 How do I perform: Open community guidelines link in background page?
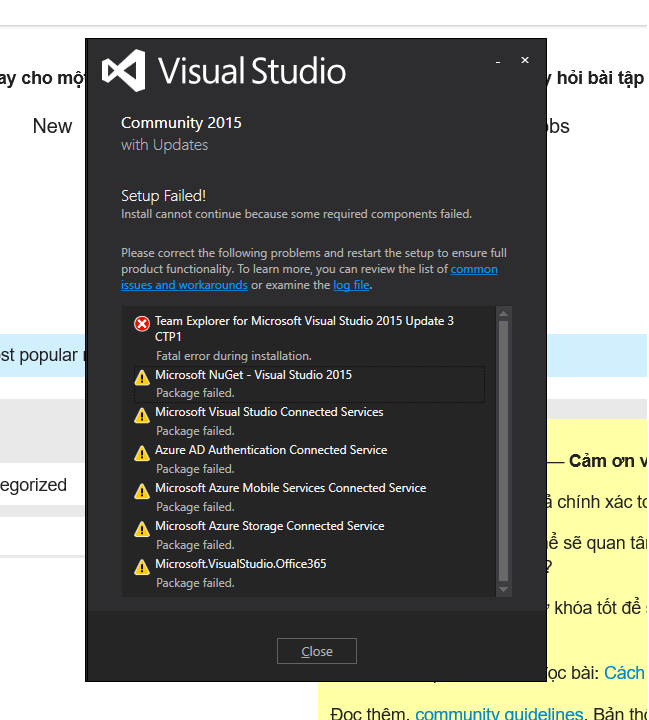pos(499,714)
